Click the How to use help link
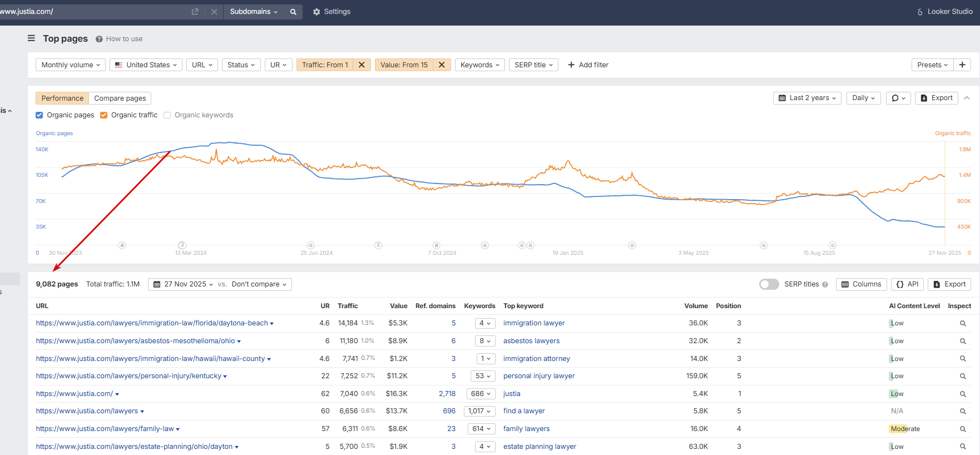Image resolution: width=980 pixels, height=455 pixels. pos(119,39)
